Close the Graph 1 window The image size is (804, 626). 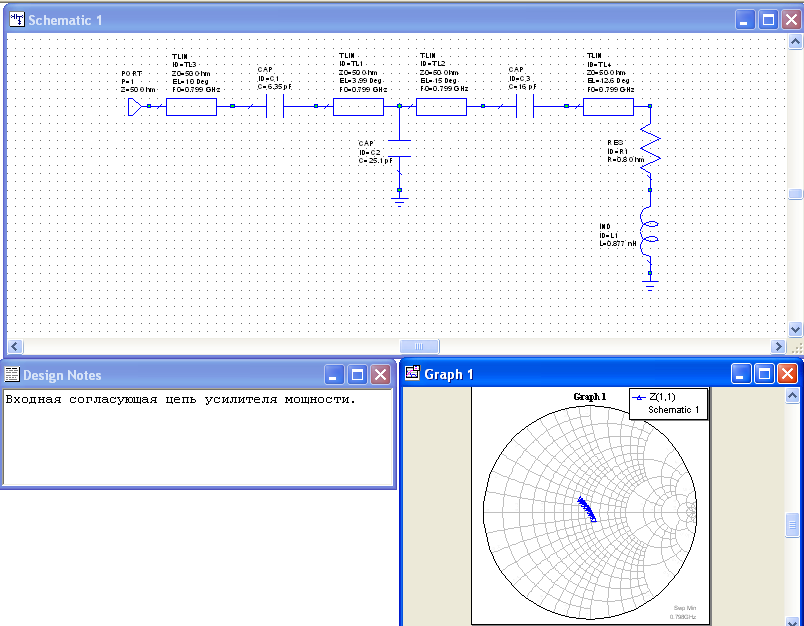pos(787,374)
